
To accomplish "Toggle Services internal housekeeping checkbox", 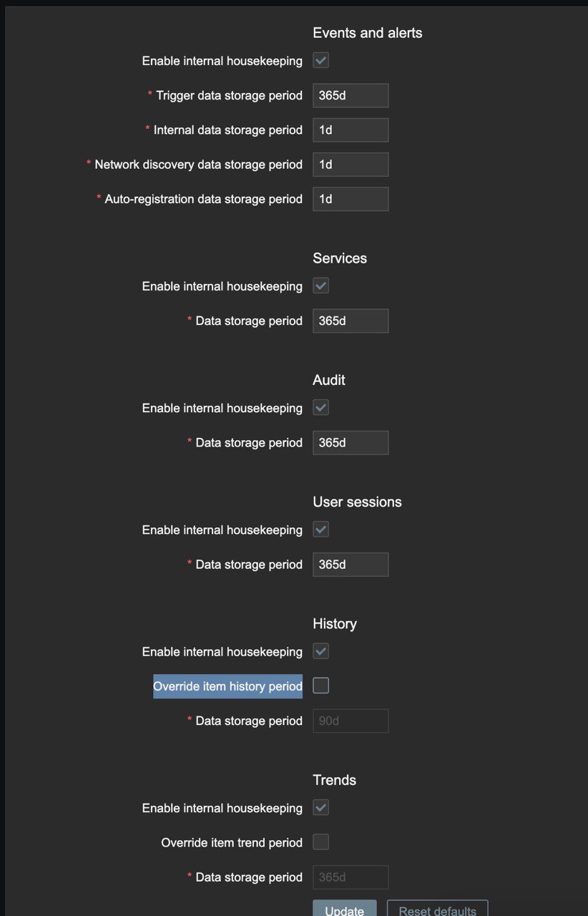I will (321, 286).
